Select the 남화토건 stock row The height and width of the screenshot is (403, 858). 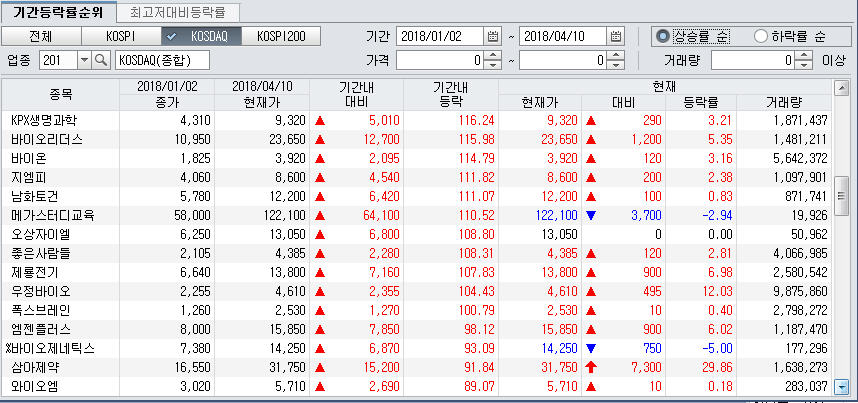[x=416, y=197]
